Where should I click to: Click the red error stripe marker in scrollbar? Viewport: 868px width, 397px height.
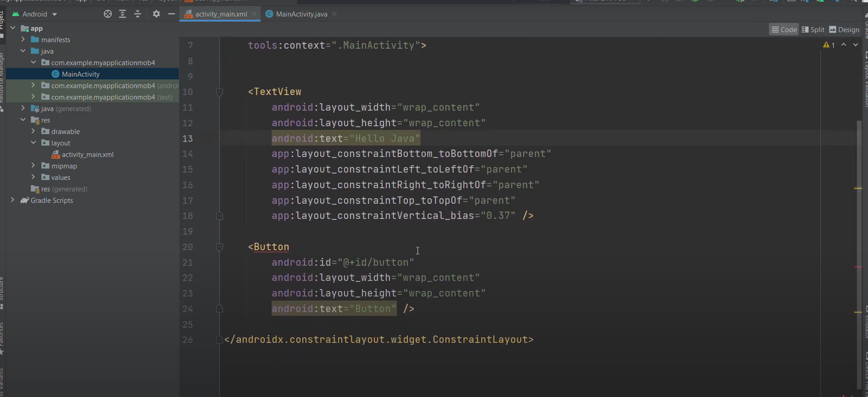pyautogui.click(x=858, y=267)
